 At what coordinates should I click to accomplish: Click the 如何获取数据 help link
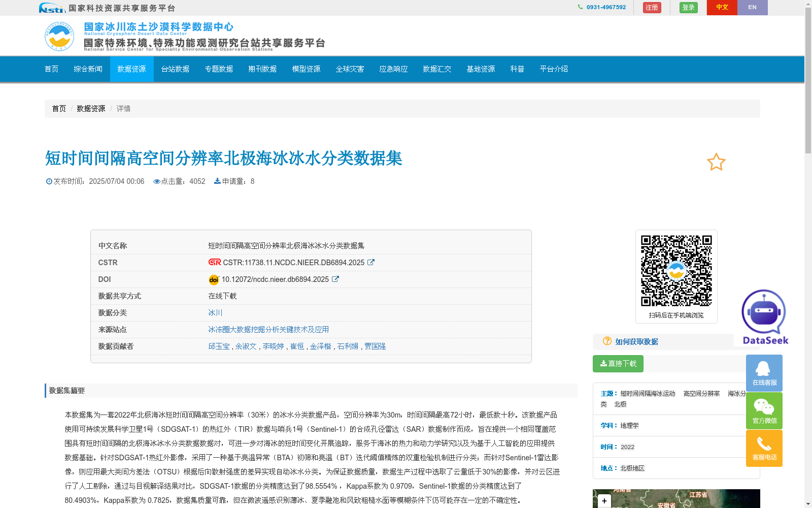point(636,342)
